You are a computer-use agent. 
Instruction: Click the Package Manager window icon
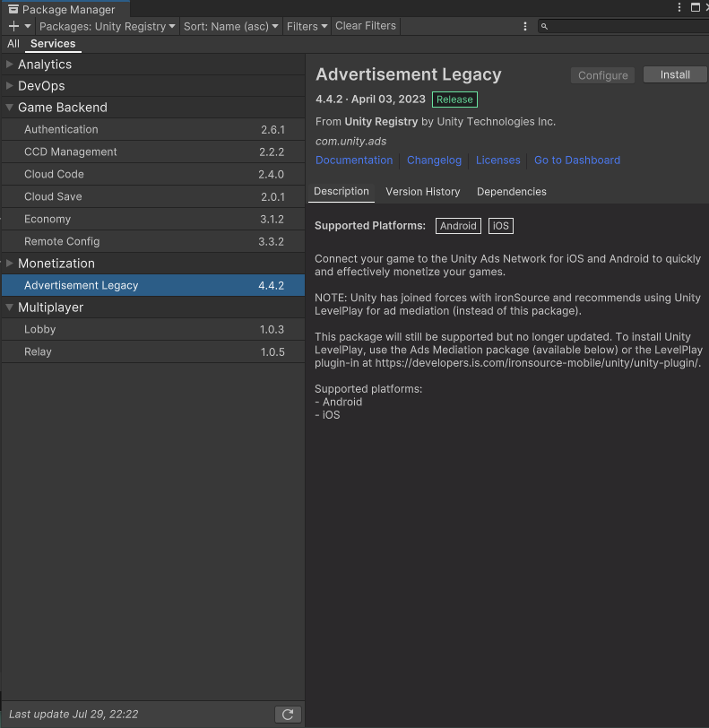click(x=13, y=9)
